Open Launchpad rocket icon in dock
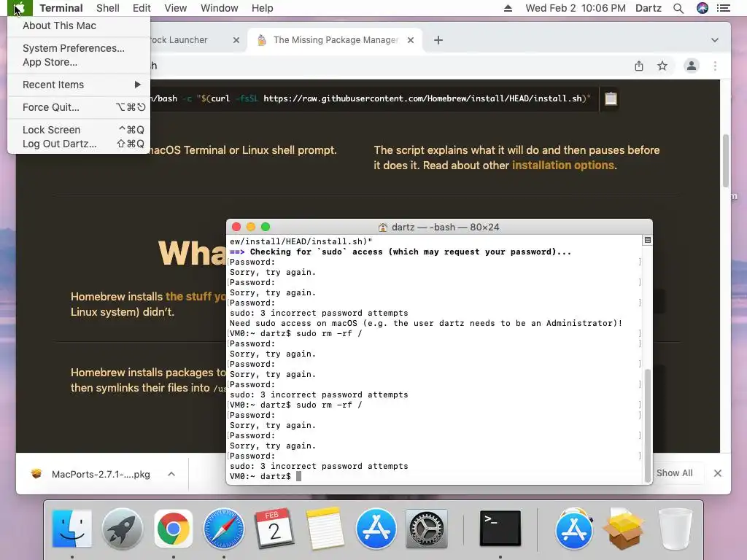The image size is (747, 560). tap(123, 528)
